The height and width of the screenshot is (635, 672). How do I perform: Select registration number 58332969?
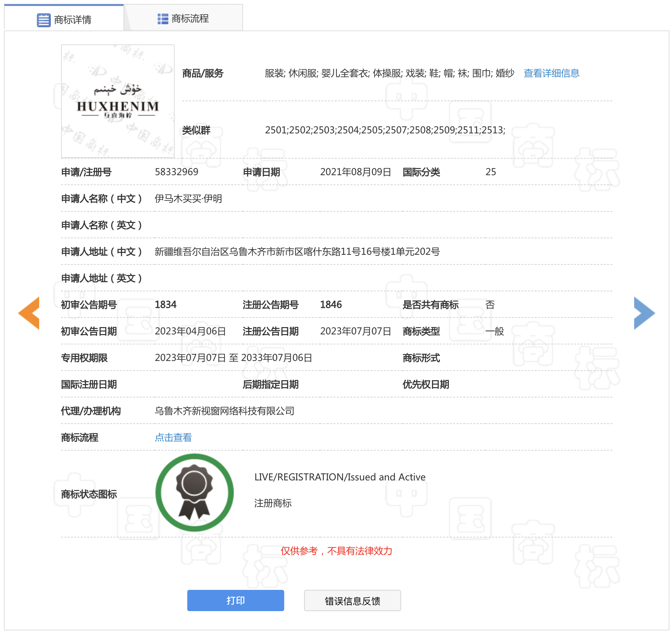(x=177, y=172)
